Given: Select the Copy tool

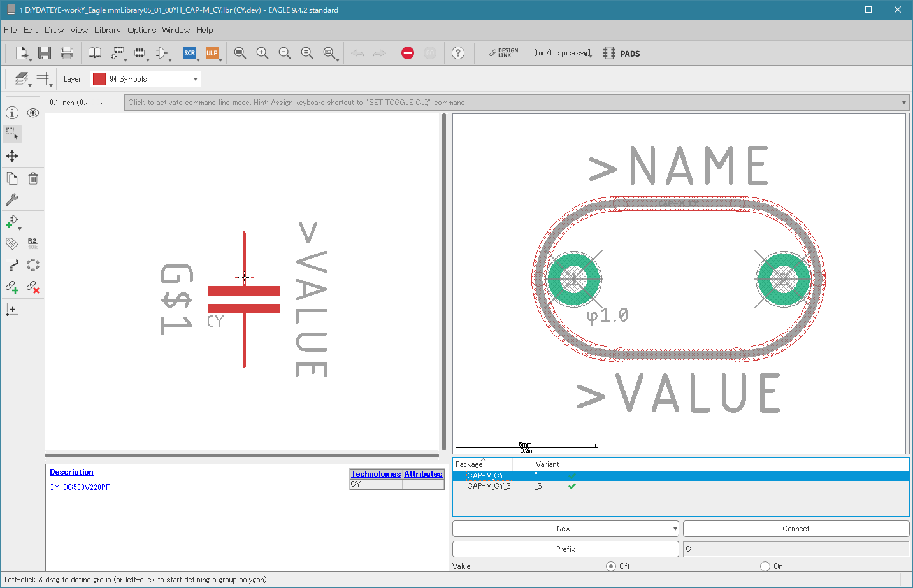Looking at the screenshot, I should click(12, 178).
